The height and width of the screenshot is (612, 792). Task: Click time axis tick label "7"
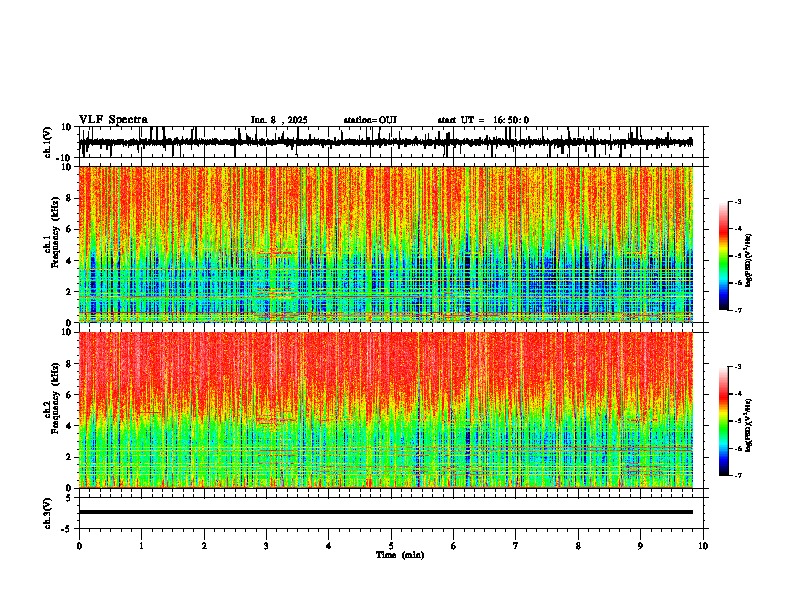(x=516, y=546)
